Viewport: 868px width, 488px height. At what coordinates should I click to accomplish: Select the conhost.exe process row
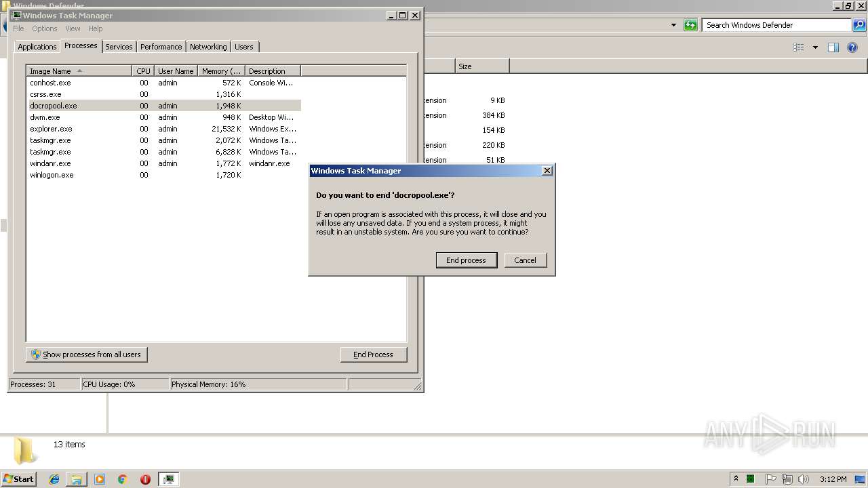(x=163, y=83)
